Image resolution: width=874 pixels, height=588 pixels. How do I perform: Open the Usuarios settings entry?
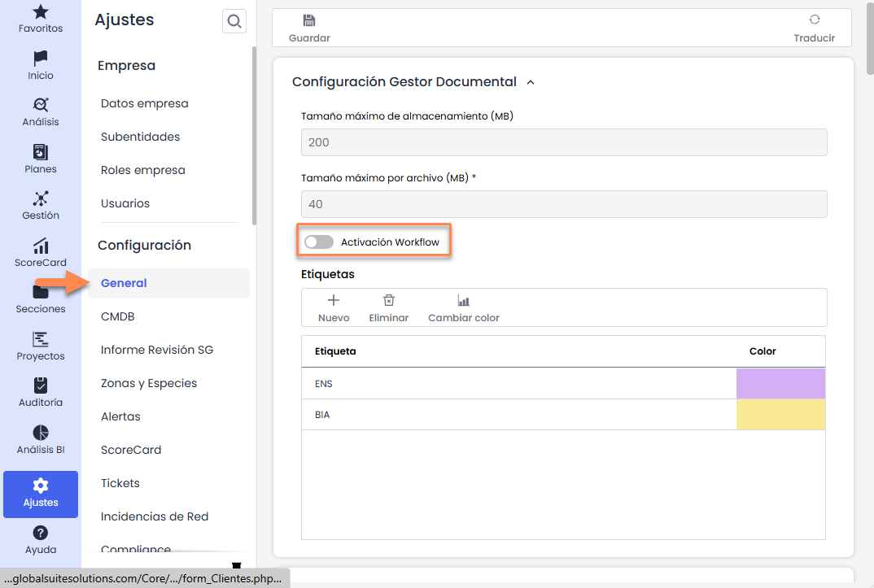pyautogui.click(x=125, y=203)
